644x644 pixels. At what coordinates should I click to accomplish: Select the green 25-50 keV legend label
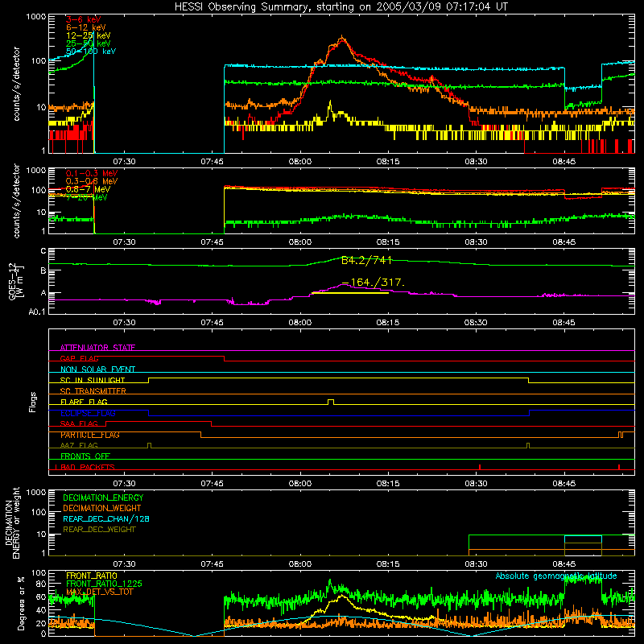point(89,43)
